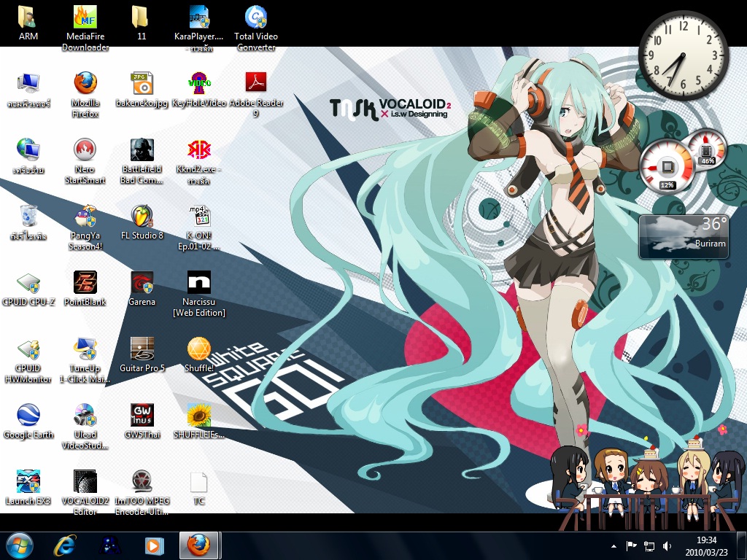This screenshot has height=560, width=747.
Task: Open Mozilla Firefox desktop shortcut
Action: (x=85, y=94)
